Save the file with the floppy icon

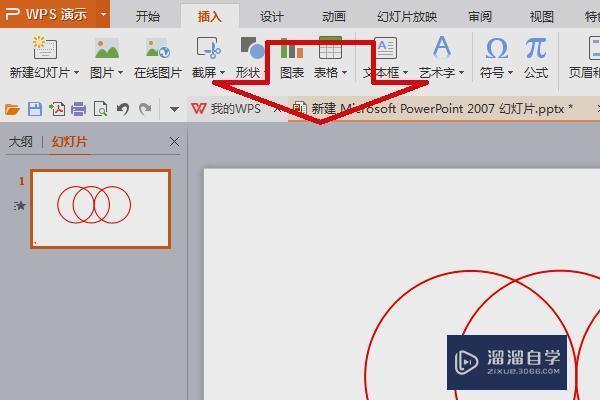35,109
